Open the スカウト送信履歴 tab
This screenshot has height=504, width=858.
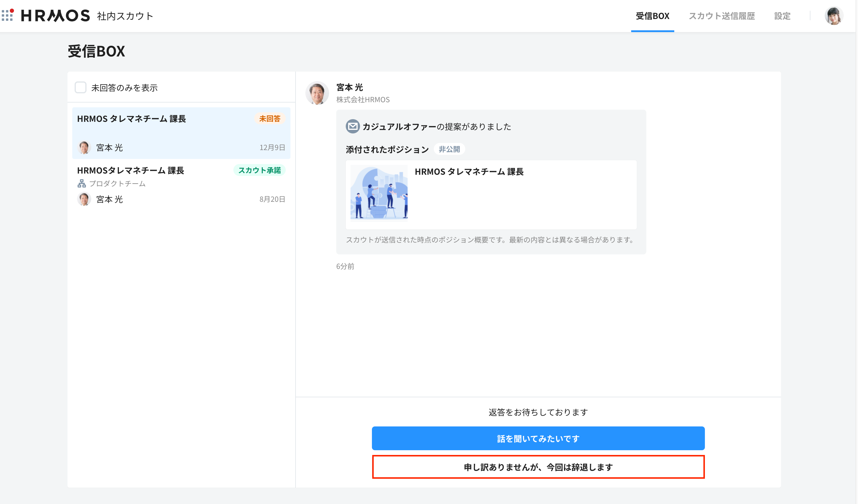[722, 16]
